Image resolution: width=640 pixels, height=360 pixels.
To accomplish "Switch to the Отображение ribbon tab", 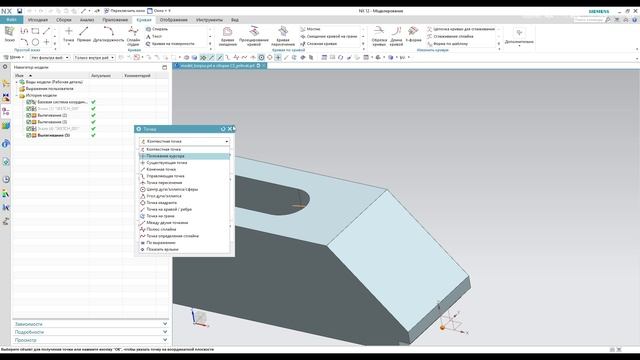I will [173, 20].
